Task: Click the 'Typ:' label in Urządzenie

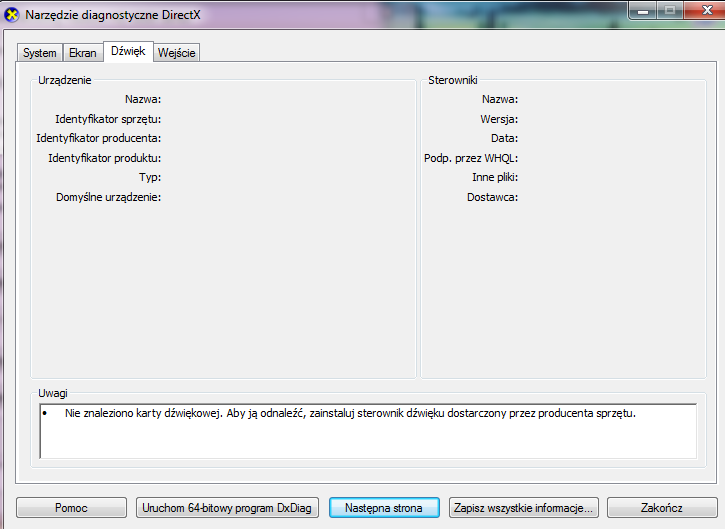Action: (150, 178)
